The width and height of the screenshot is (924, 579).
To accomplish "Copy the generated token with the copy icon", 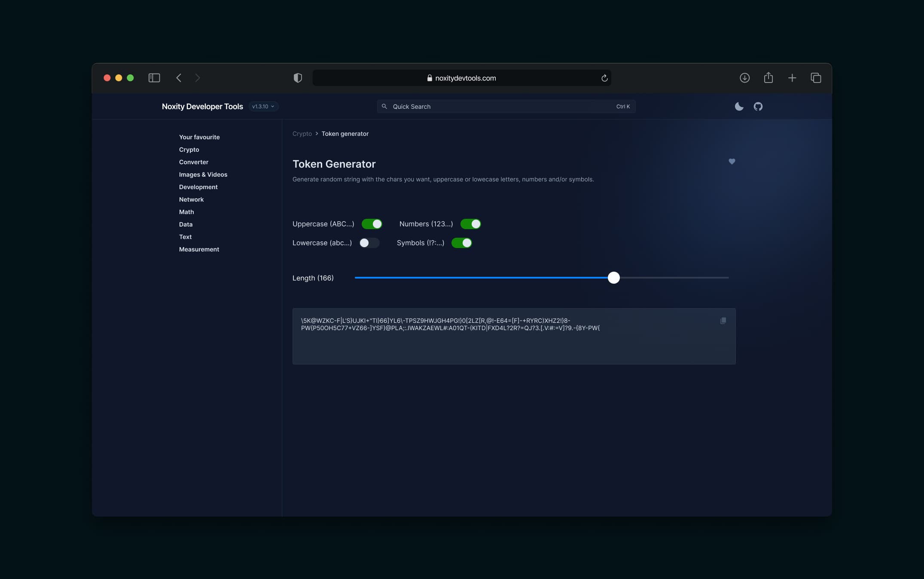I will (x=723, y=321).
